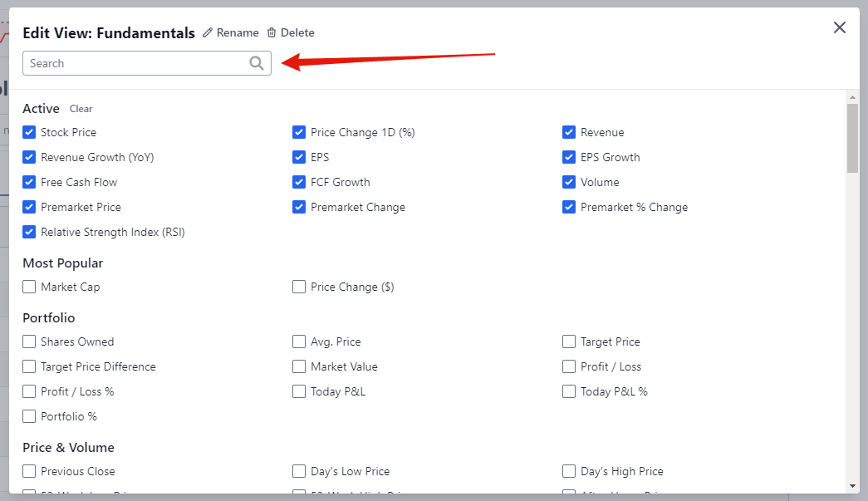Image resolution: width=868 pixels, height=501 pixels.
Task: Click the pencil Rename icon
Action: click(x=208, y=33)
